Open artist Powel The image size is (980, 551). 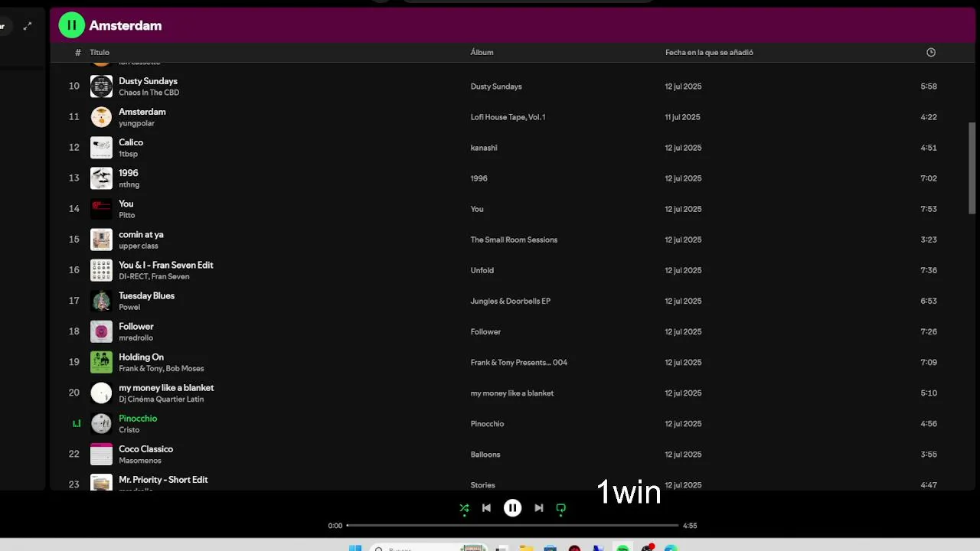pos(129,307)
